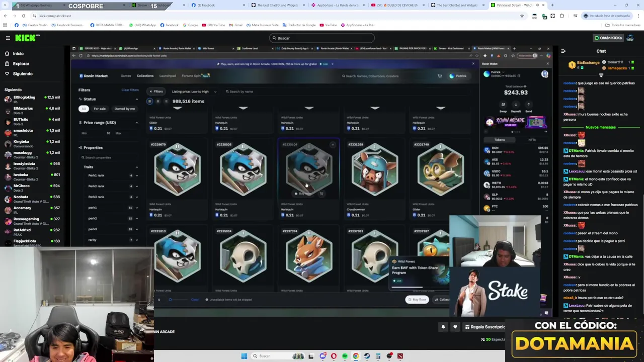
Task: Toggle Total balance visibility eye icon
Action: 525,86
